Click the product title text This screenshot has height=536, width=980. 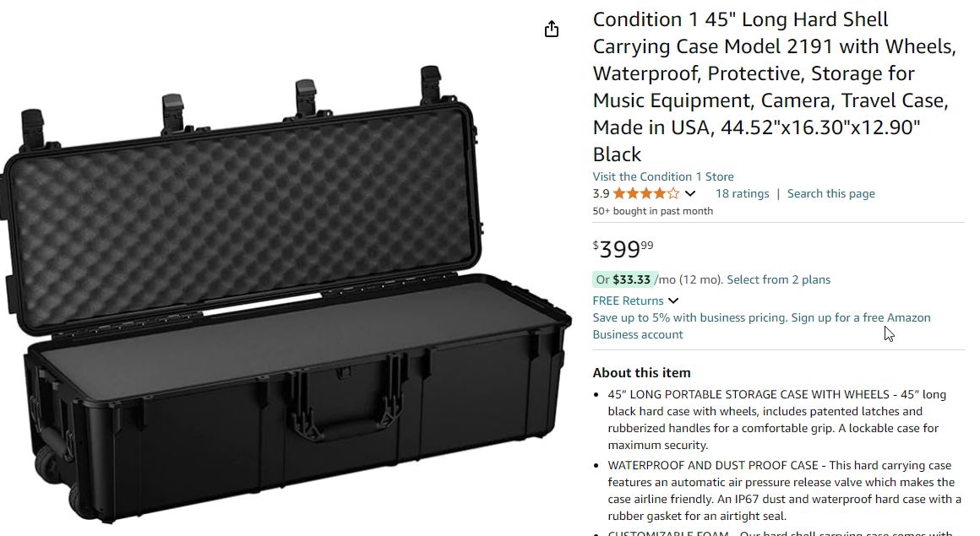[x=773, y=87]
